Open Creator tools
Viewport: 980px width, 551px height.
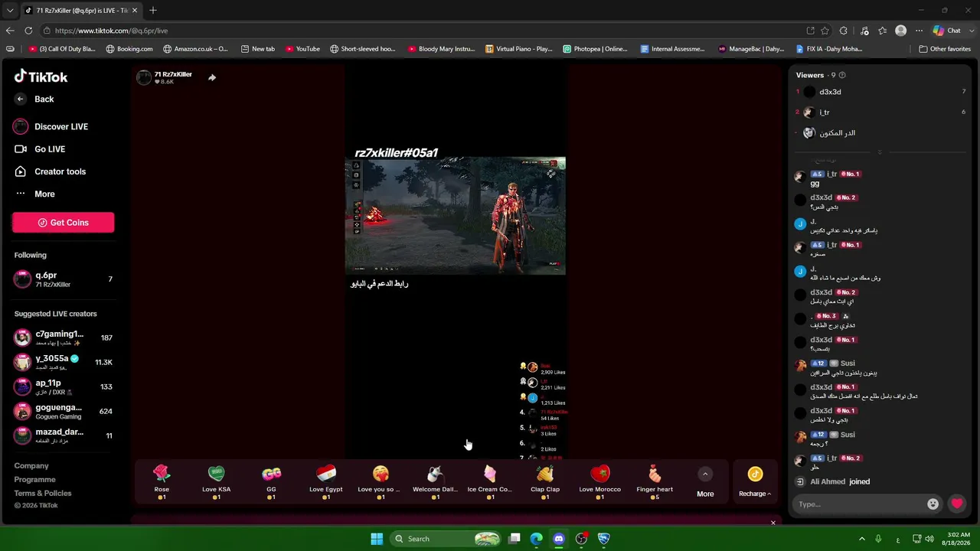coord(51,171)
